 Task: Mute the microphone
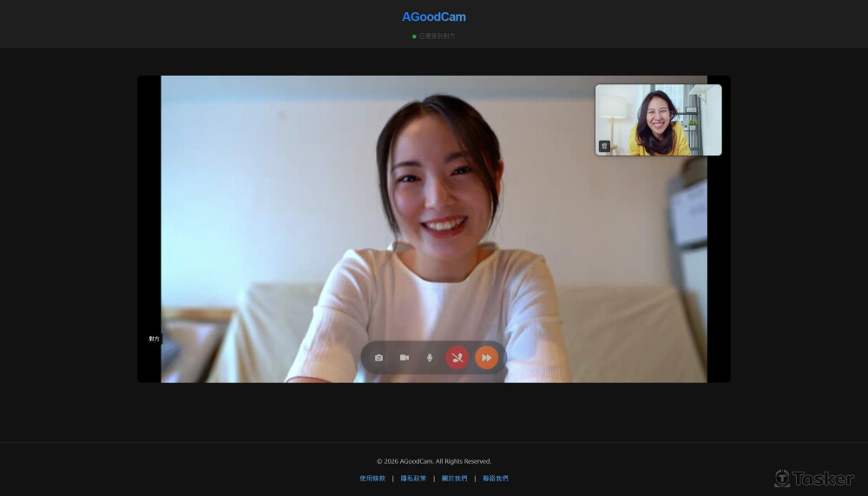(x=429, y=358)
